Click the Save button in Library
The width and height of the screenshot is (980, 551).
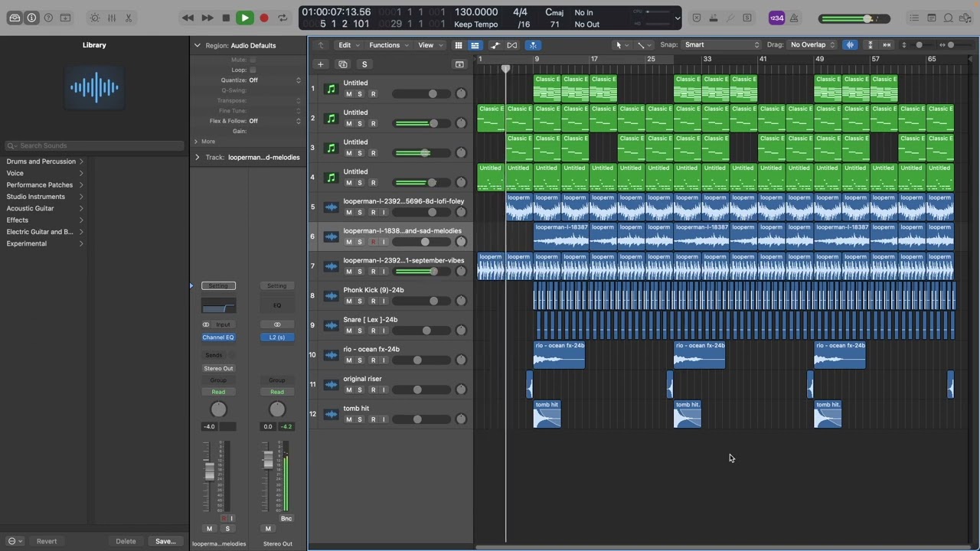(x=165, y=541)
